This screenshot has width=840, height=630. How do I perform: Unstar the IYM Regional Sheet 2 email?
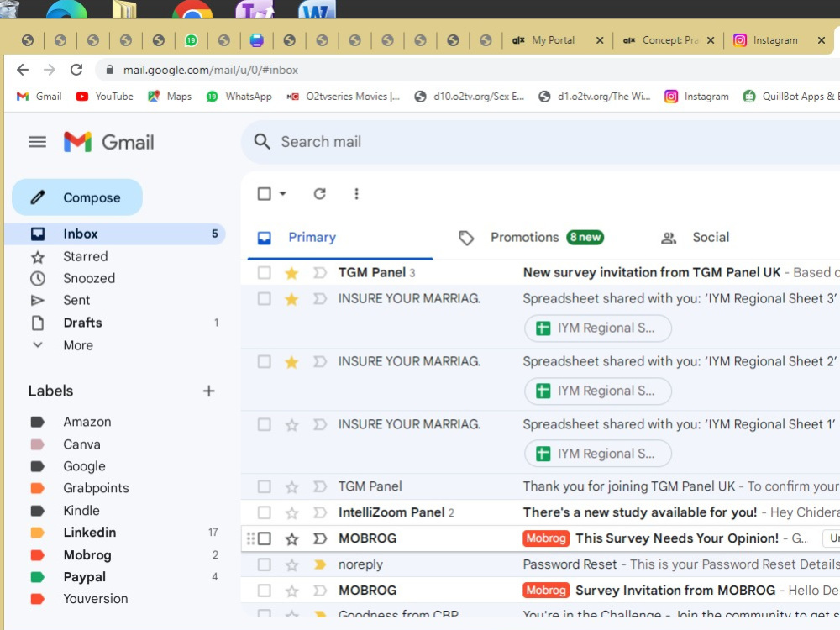[x=291, y=362]
